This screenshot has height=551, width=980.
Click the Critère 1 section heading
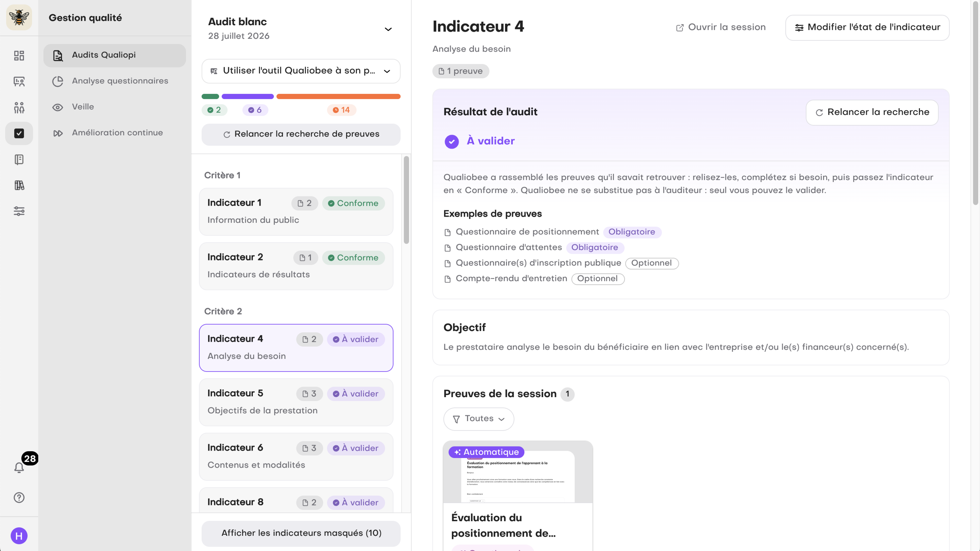[x=222, y=175]
